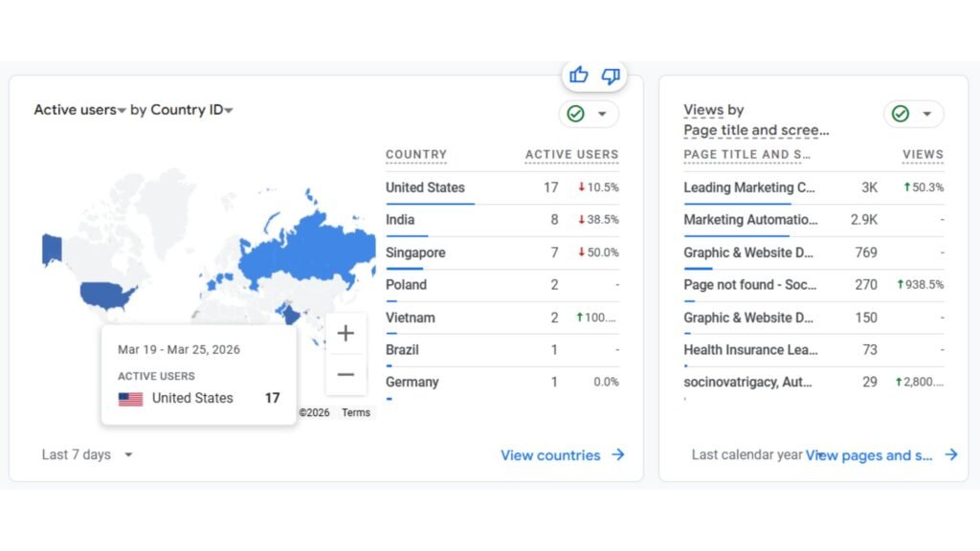This screenshot has width=980, height=551.
Task: Sort by the ACTIVE USERS column header
Action: click(570, 154)
